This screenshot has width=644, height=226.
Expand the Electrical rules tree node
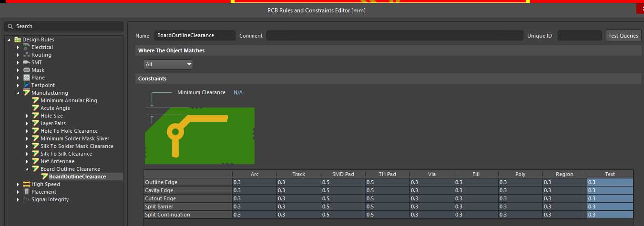point(18,47)
